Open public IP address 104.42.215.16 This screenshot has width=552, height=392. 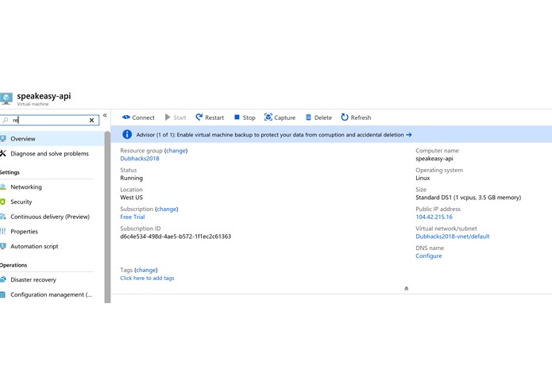click(x=434, y=217)
